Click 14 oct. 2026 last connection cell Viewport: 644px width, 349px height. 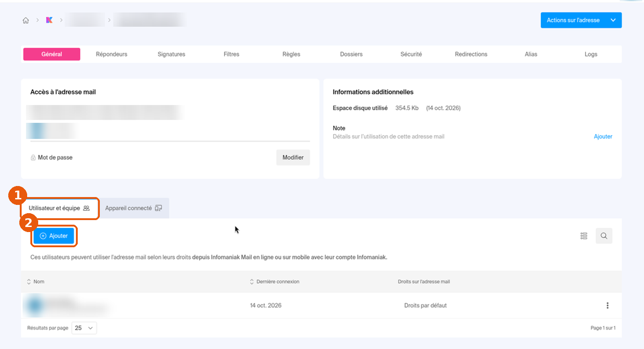click(x=266, y=305)
